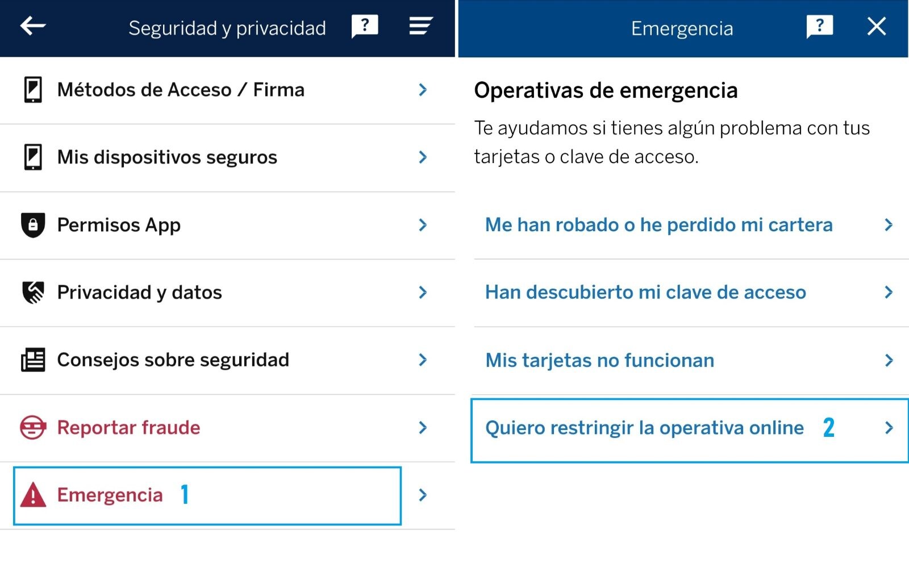
Task: Open help chat icon in Seguridad header
Action: (x=365, y=26)
